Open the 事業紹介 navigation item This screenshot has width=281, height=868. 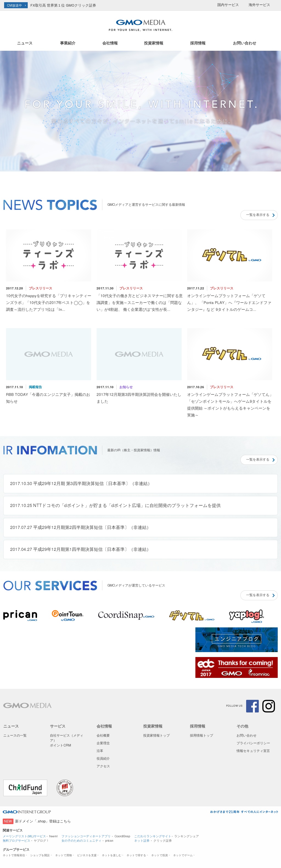[x=68, y=43]
